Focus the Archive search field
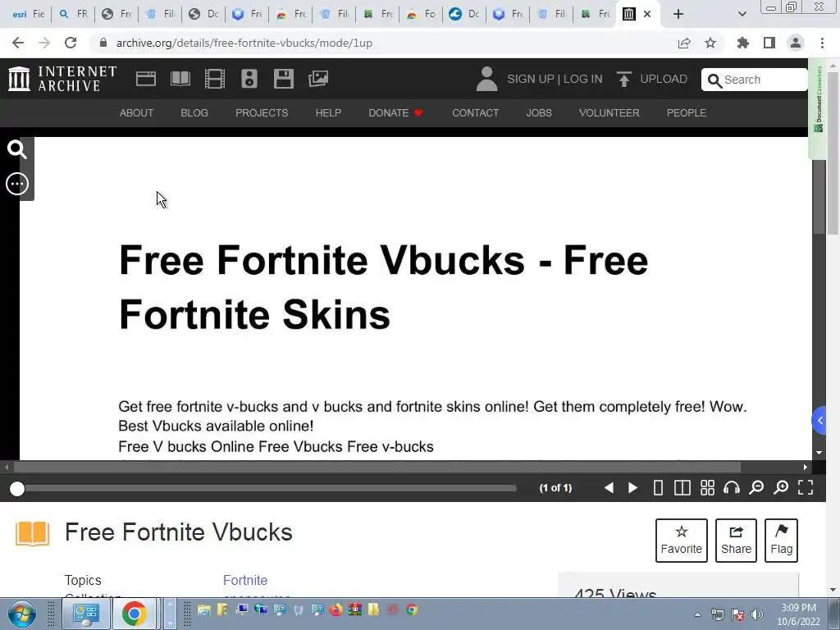This screenshot has height=630, width=840. tap(754, 80)
